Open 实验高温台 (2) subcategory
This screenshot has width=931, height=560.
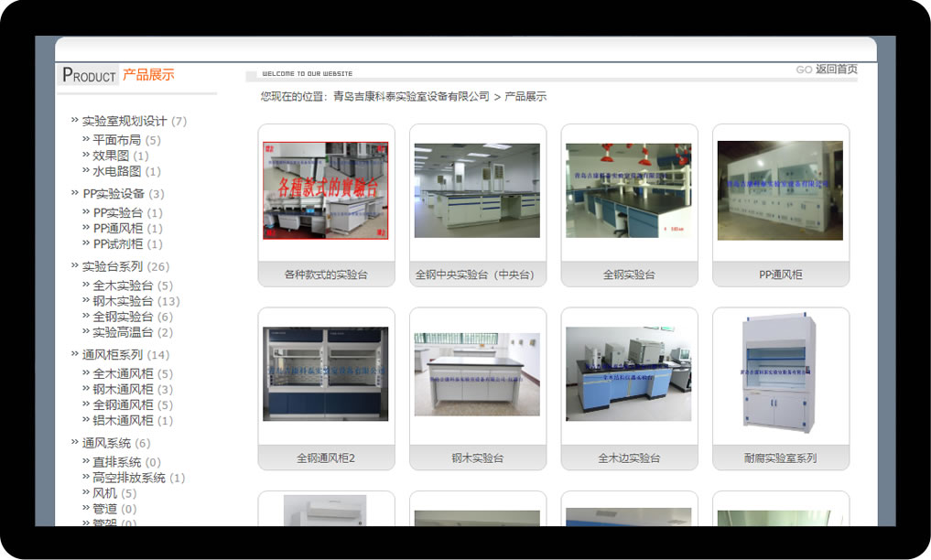click(x=133, y=332)
